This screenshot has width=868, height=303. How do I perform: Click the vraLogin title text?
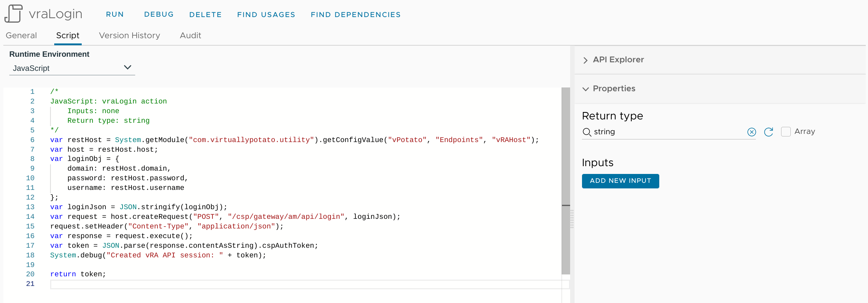[56, 14]
